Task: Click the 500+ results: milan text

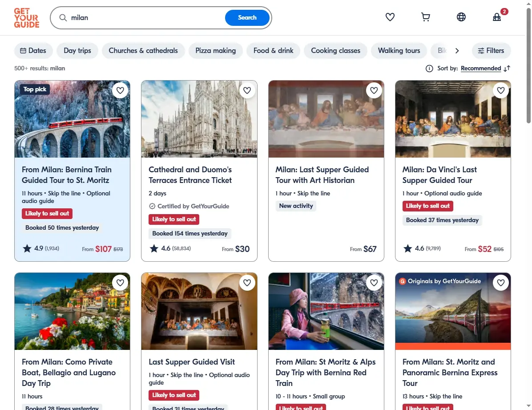Action: click(40, 68)
